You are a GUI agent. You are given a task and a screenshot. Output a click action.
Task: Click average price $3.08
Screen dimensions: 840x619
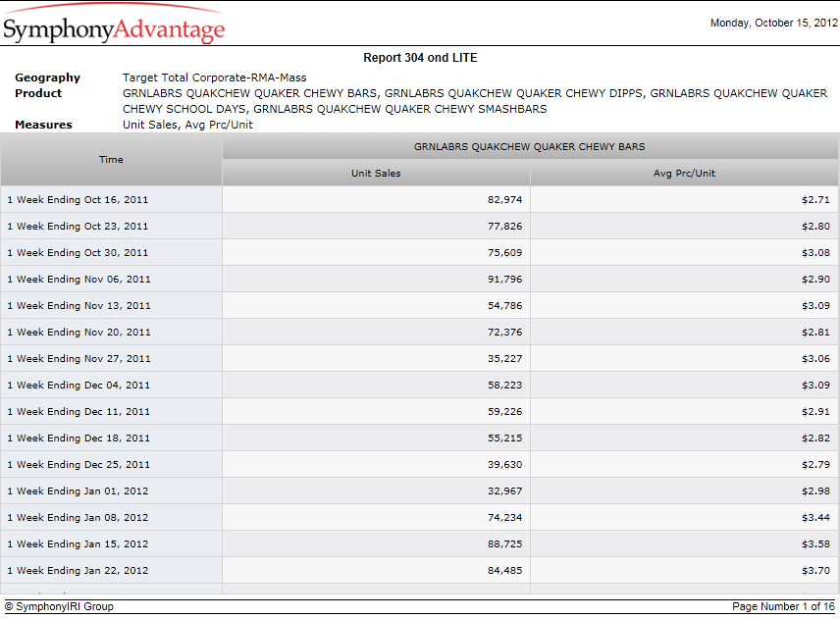pos(815,253)
